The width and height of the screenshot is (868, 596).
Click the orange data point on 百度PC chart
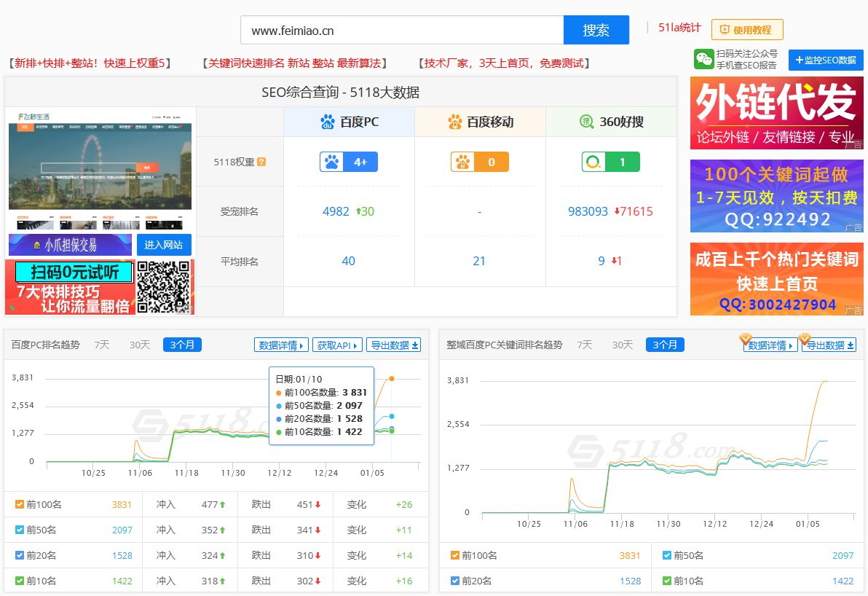392,379
